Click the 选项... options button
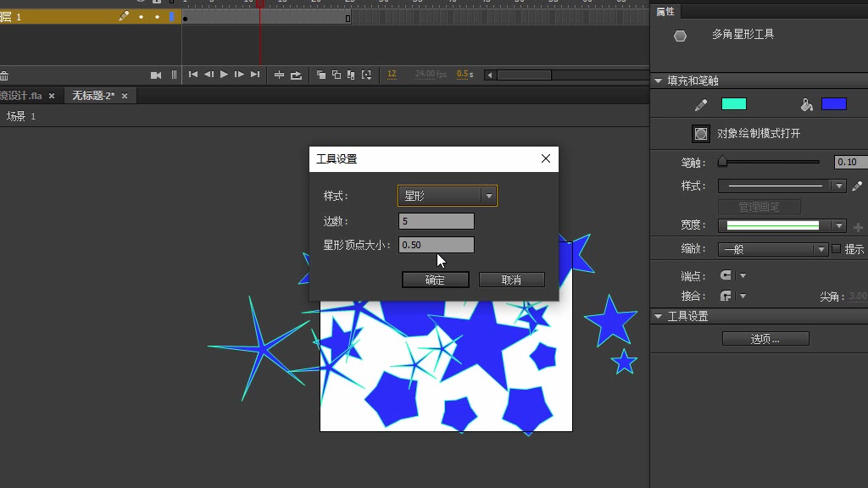 [x=765, y=338]
